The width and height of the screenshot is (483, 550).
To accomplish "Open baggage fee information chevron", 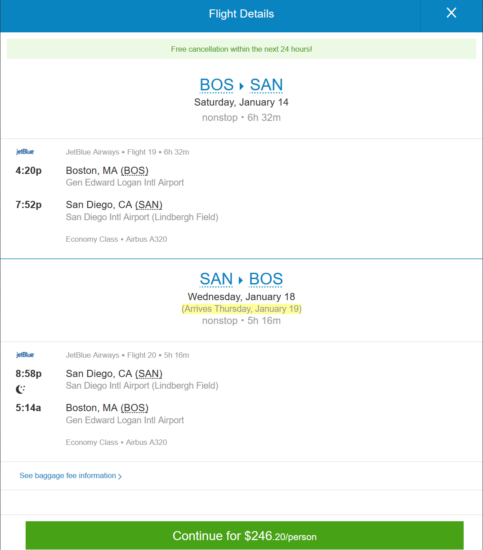I will coord(120,476).
